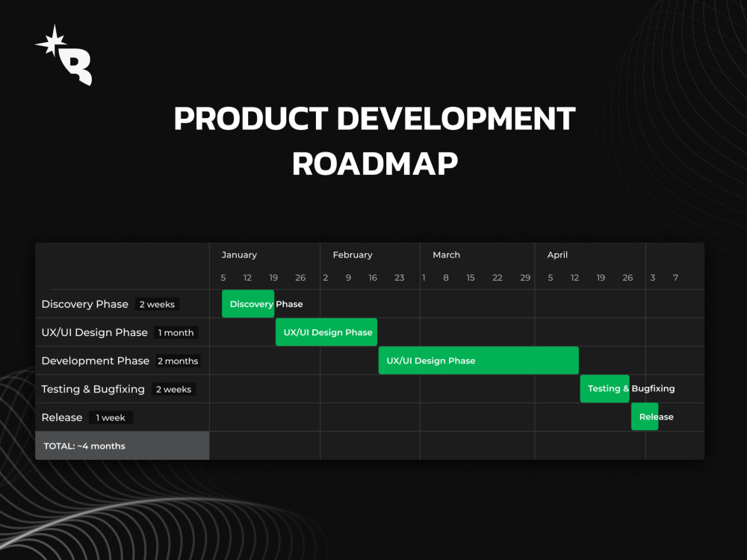Screen dimensions: 747x560
Task: Select the Discovery Phase row label
Action: pos(85,305)
